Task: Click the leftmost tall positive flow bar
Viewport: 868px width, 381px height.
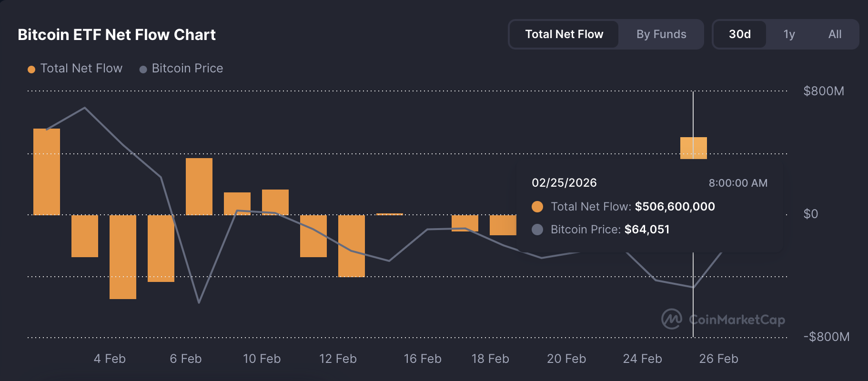Action: 47,171
